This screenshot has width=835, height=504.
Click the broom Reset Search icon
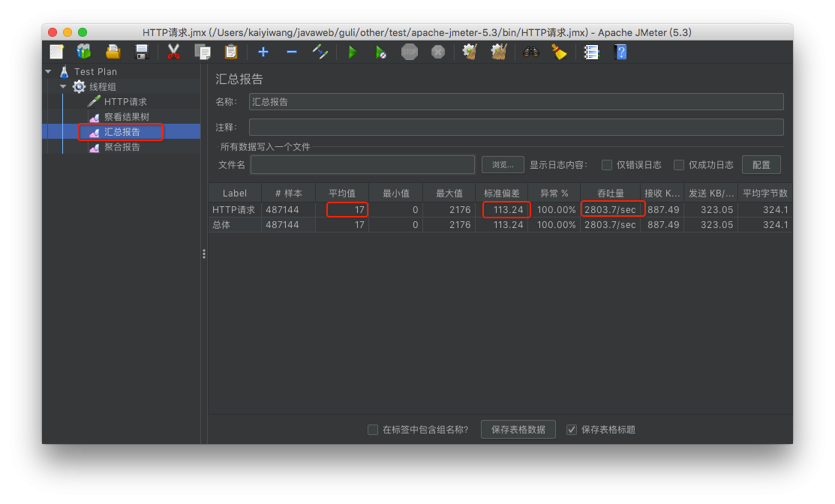coord(559,52)
